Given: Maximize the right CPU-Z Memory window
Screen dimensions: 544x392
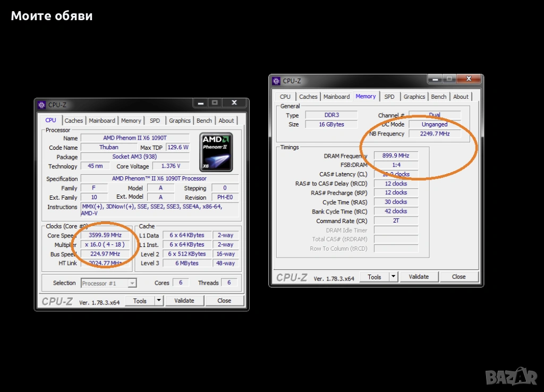Looking at the screenshot, I should pyautogui.click(x=449, y=79).
